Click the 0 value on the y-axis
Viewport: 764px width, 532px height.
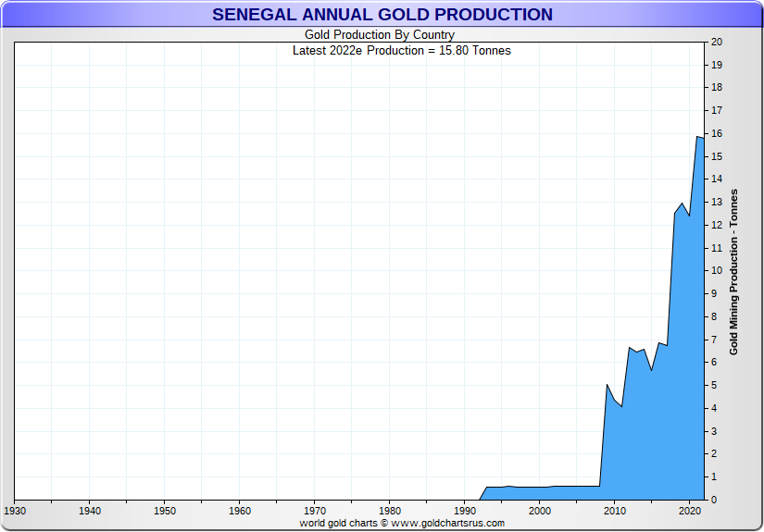coord(715,500)
